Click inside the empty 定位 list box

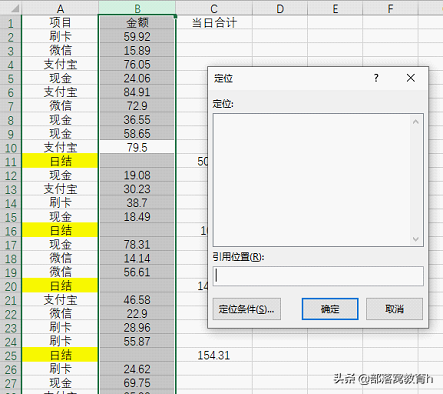point(312,180)
